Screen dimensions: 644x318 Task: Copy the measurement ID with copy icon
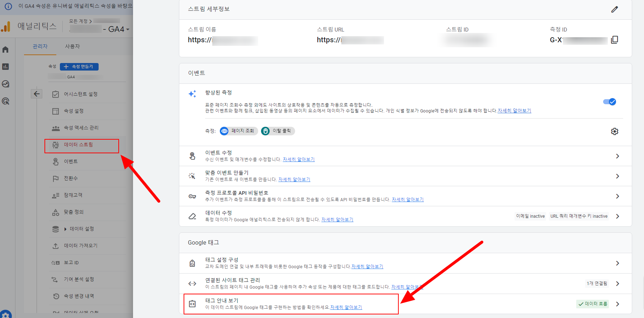point(615,40)
